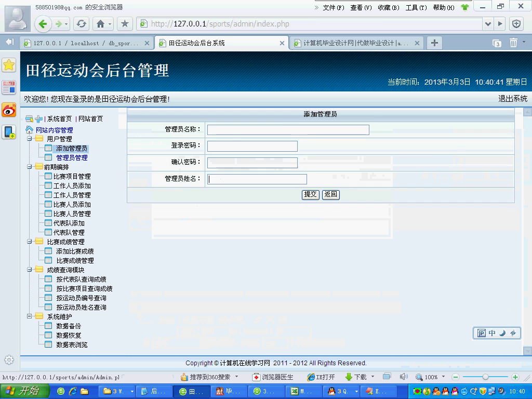532x399 pixels.
Task: Open 按运动员编号查询 tree item
Action: 81,298
